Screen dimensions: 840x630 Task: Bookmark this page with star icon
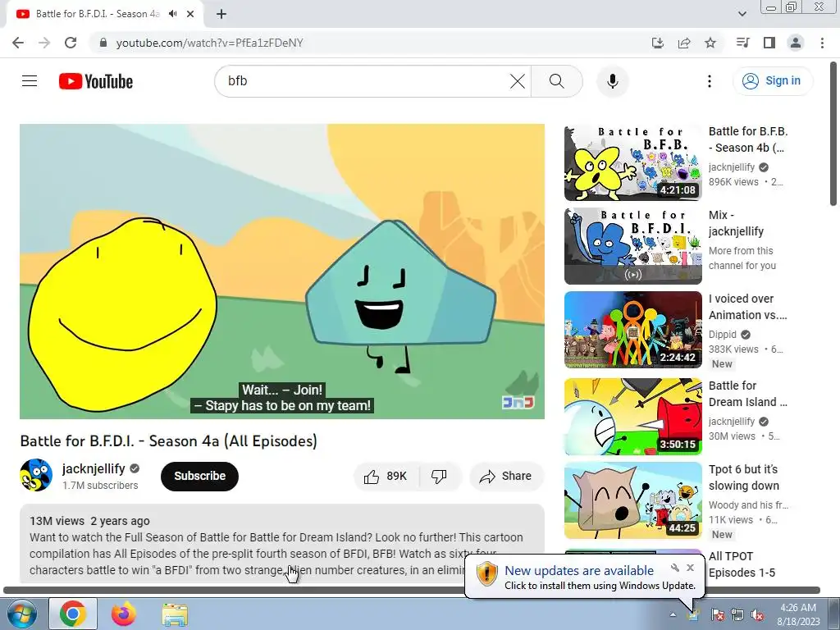click(x=710, y=43)
